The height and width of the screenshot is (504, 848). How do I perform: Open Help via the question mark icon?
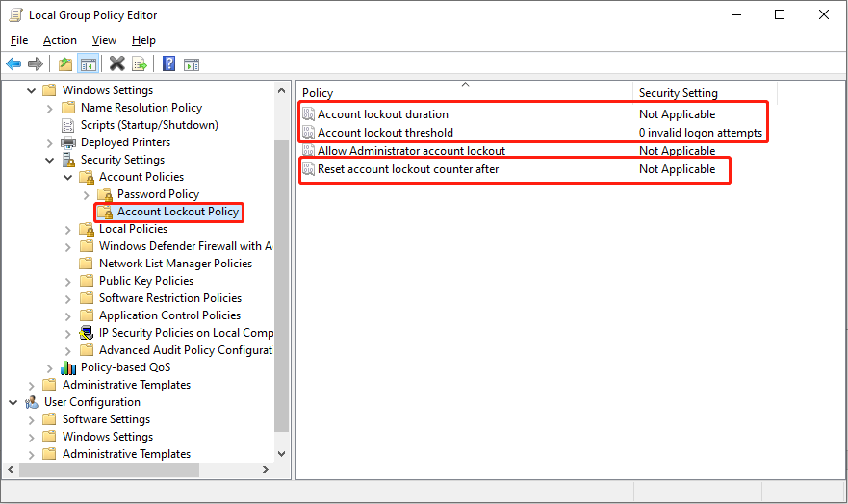(x=168, y=63)
